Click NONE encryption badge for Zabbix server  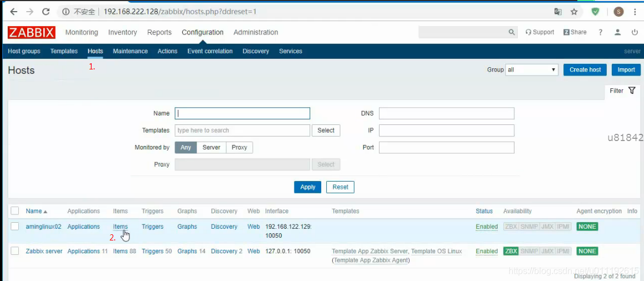coord(587,251)
